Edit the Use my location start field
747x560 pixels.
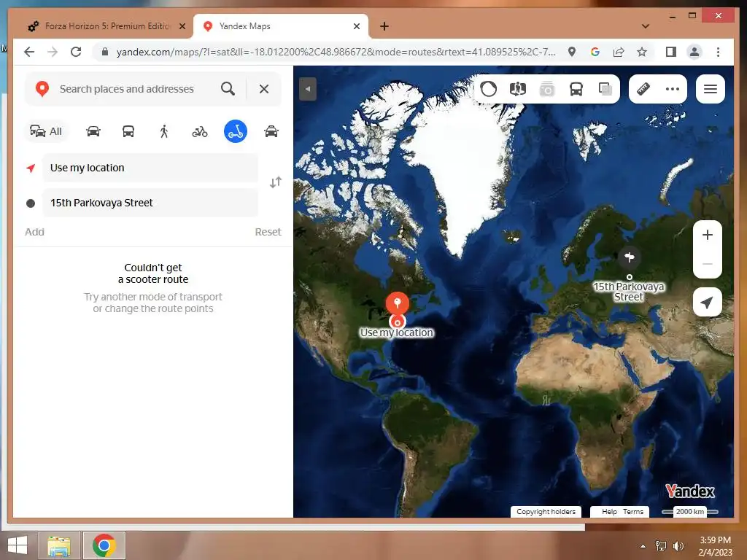point(150,168)
